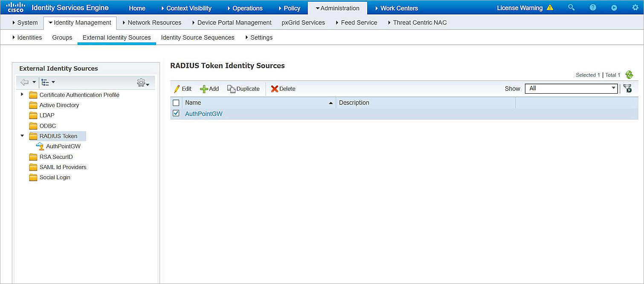Image resolution: width=644 pixels, height=284 pixels.
Task: Click the back arrow in External Identity Sources panel
Action: [x=24, y=82]
